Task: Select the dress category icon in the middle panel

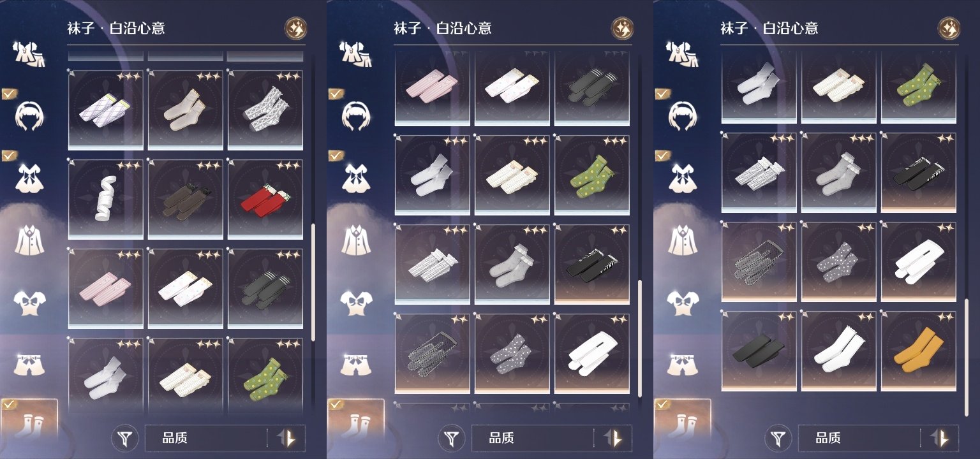Action: 357,178
